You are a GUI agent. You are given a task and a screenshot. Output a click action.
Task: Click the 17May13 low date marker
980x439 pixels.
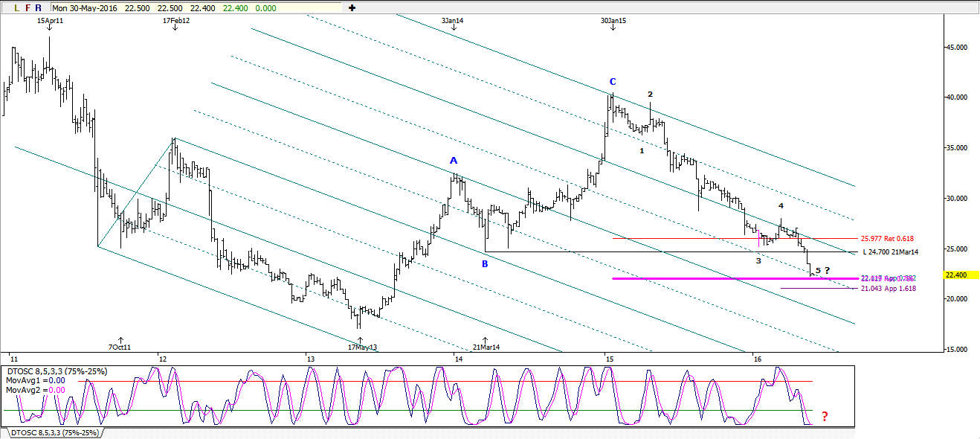[362, 347]
